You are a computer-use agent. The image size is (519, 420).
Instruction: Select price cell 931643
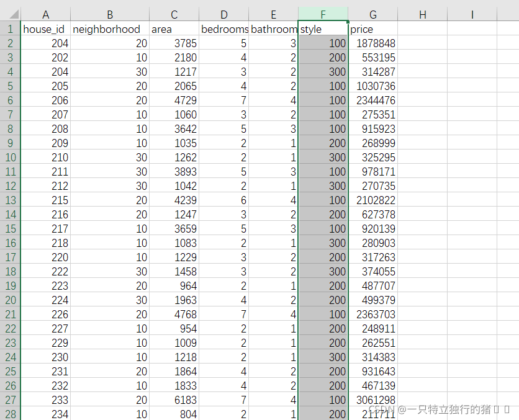[x=372, y=372]
